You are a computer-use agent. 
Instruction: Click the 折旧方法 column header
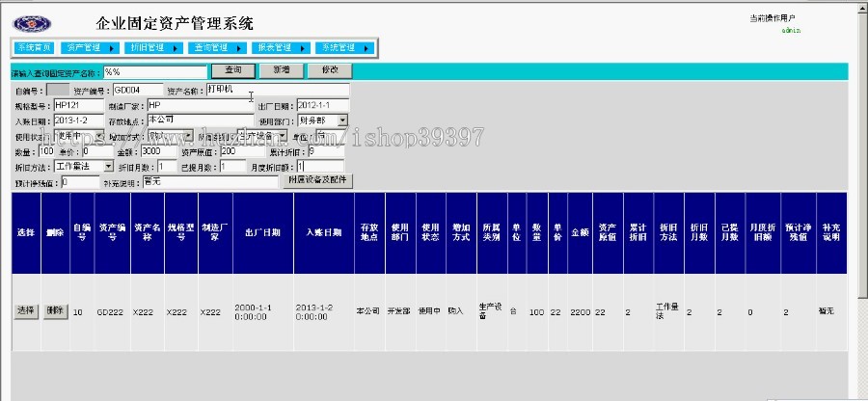668,232
